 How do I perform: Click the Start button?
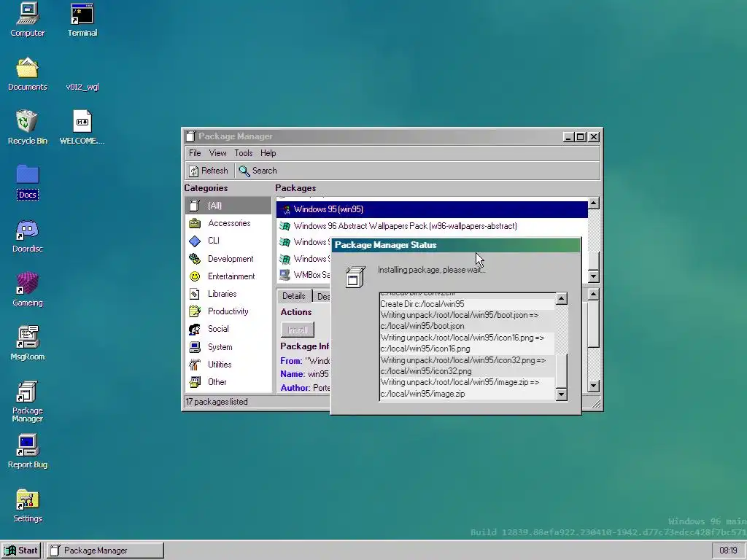pyautogui.click(x=21, y=551)
